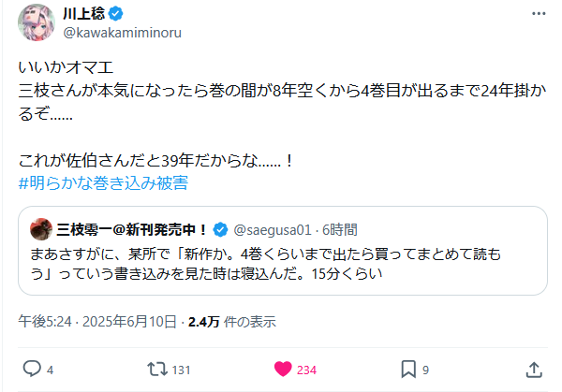This screenshot has height=392, width=562.
Task: Open the @kawakamiminoru handle
Action: tap(118, 35)
